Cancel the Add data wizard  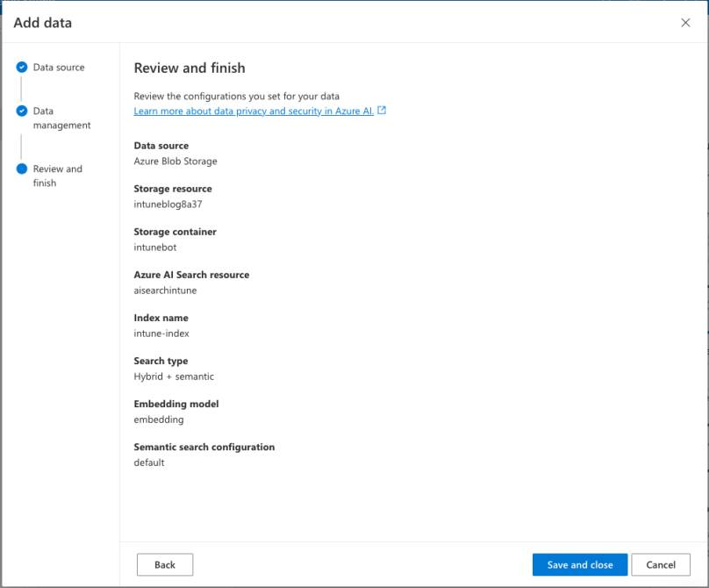661,564
